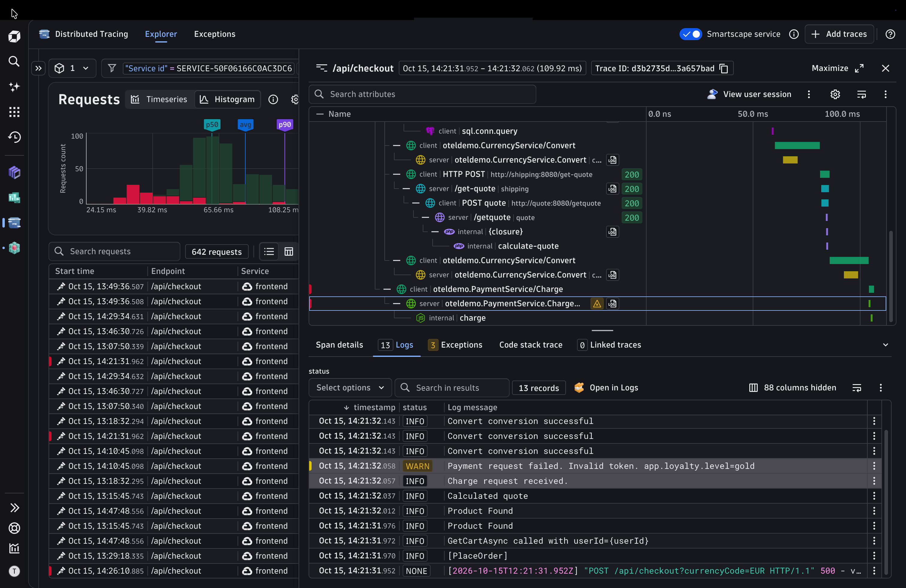Image resolution: width=906 pixels, height=588 pixels.
Task: Click the p90 marker on histogram
Action: pos(284,125)
